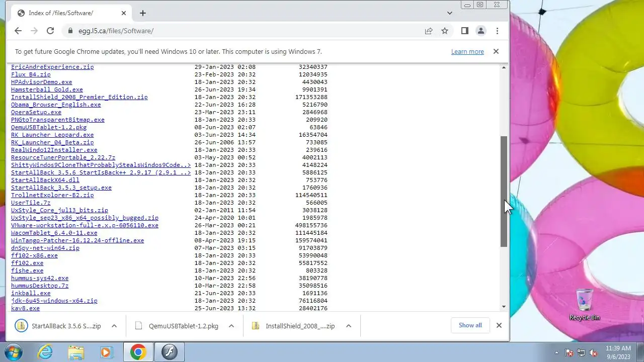Expand InstallShield download options
Image resolution: width=644 pixels, height=362 pixels.
pyautogui.click(x=349, y=326)
